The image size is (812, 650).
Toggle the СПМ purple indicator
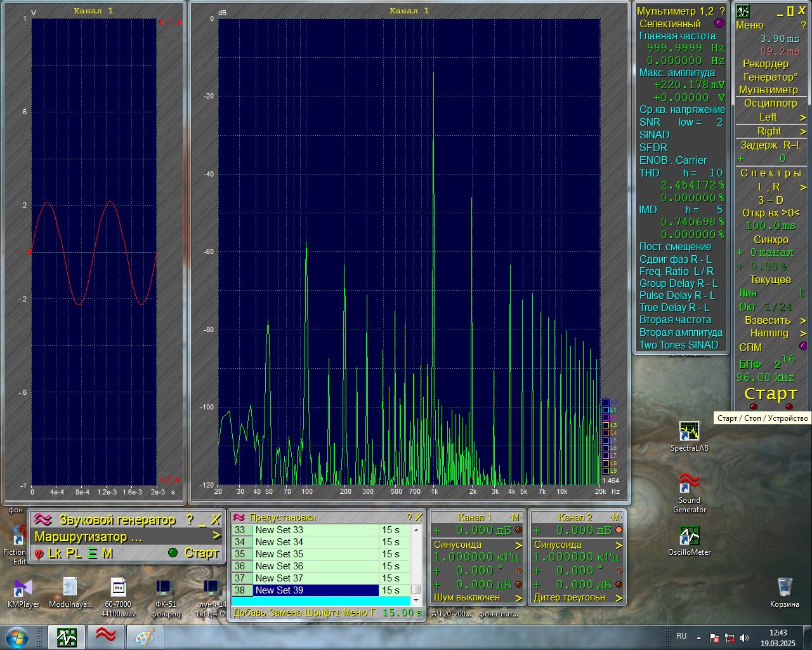click(803, 347)
